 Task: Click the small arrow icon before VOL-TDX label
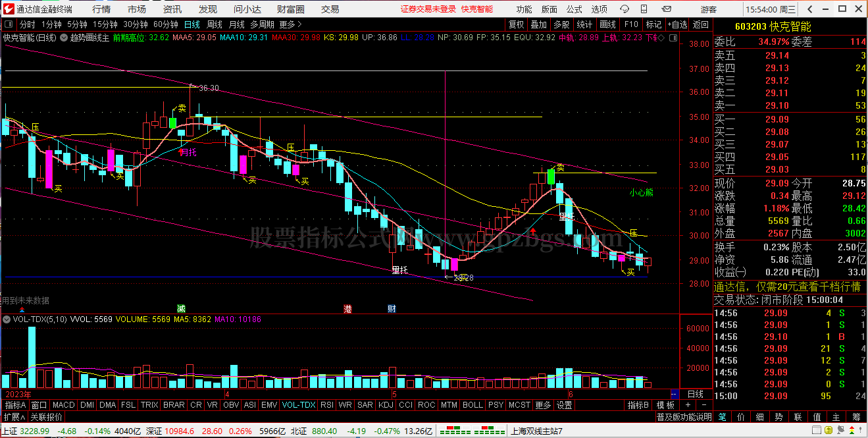click(x=7, y=319)
